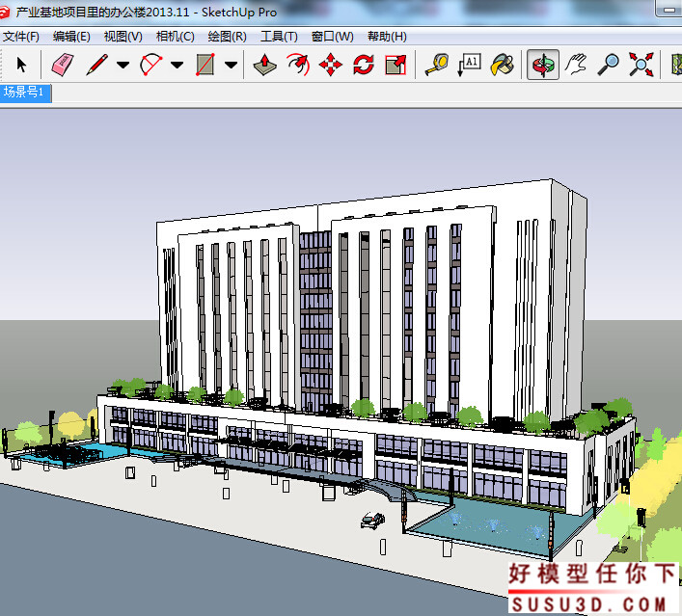Image resolution: width=682 pixels, height=616 pixels.
Task: Select the Line pencil tool
Action: tap(97, 65)
